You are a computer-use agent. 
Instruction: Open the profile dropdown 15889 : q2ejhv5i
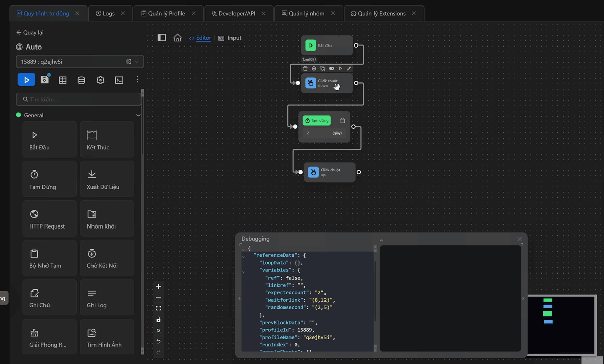[x=79, y=62]
